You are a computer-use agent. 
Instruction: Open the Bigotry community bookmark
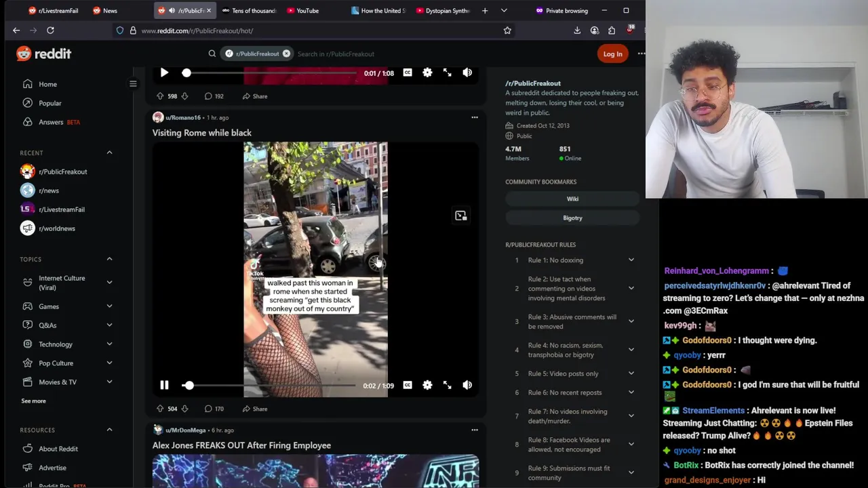pyautogui.click(x=572, y=218)
